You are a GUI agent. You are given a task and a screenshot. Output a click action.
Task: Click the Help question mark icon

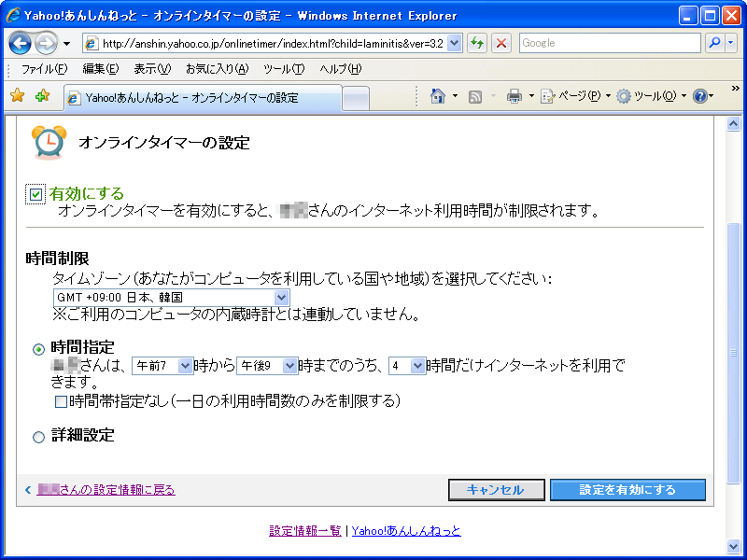[x=699, y=96]
